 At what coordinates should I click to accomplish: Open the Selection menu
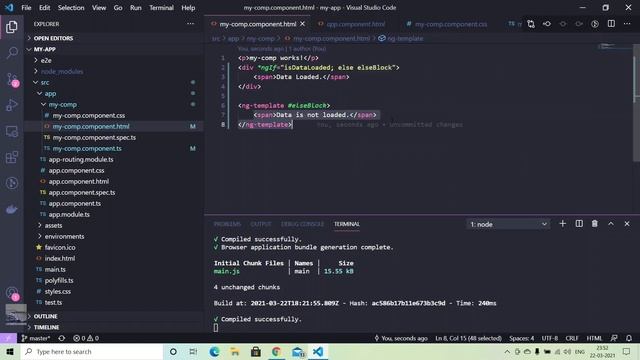pyautogui.click(x=71, y=7)
